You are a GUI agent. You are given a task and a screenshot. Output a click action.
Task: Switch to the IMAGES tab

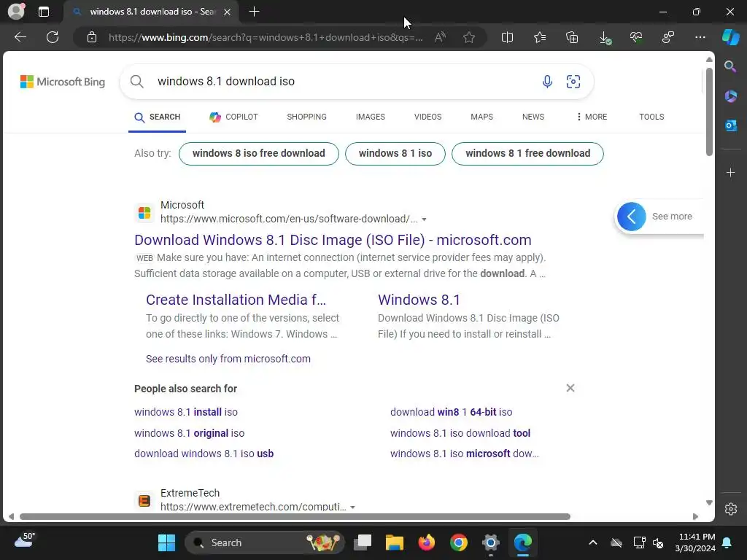tap(370, 117)
